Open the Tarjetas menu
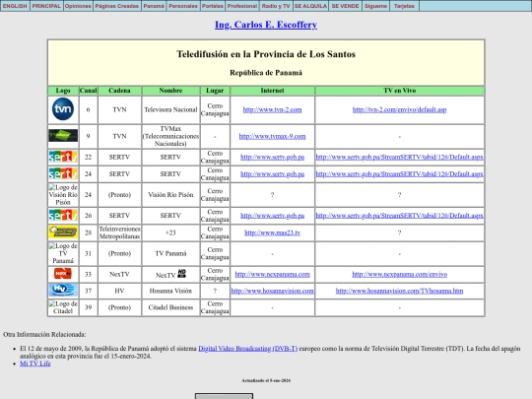Screen dimensions: 532x399 (404, 6)
